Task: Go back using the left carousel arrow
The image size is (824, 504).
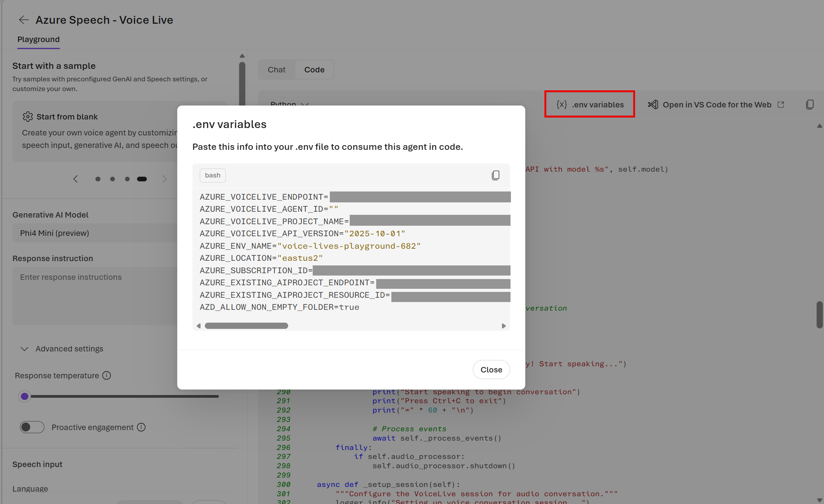Action: point(76,179)
